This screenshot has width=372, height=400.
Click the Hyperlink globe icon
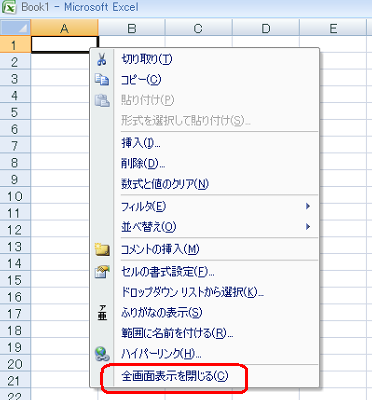point(102,354)
